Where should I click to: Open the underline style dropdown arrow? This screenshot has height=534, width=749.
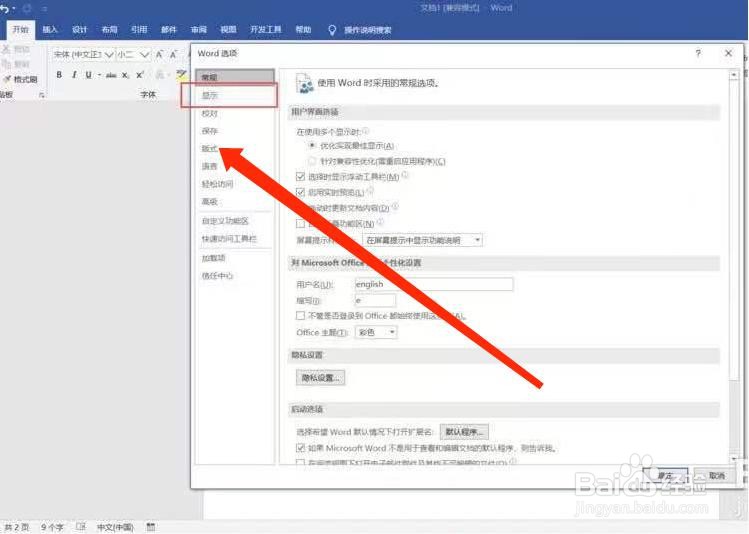[x=99, y=75]
